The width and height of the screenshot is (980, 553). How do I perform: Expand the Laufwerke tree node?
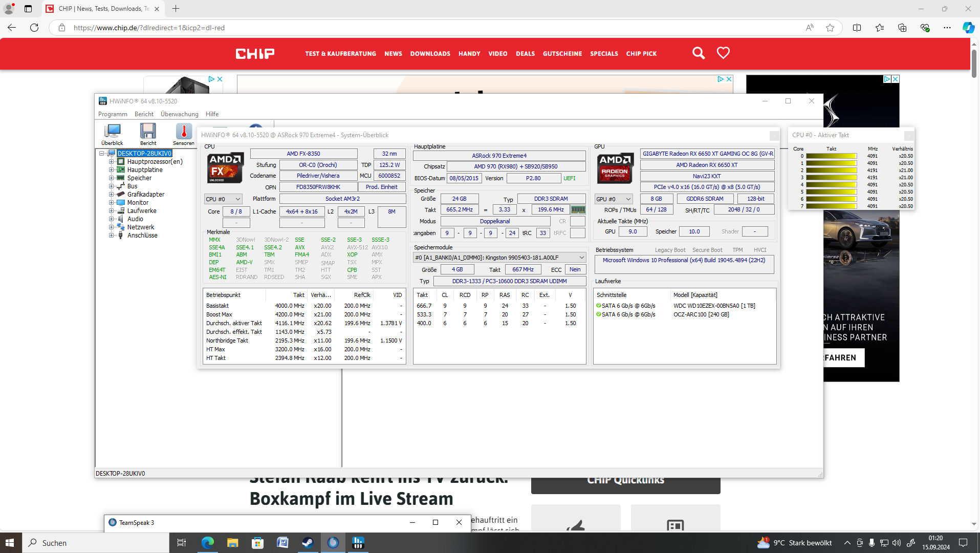tap(111, 211)
